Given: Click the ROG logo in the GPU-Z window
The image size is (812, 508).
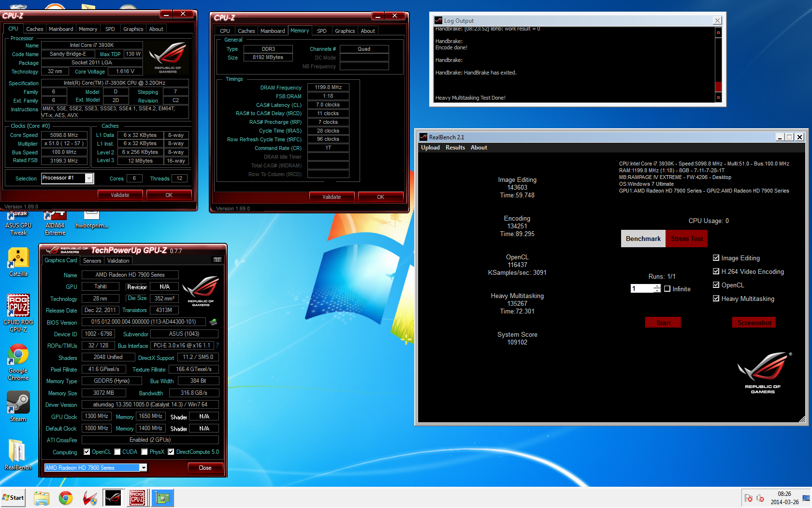Looking at the screenshot, I should pos(201,291).
